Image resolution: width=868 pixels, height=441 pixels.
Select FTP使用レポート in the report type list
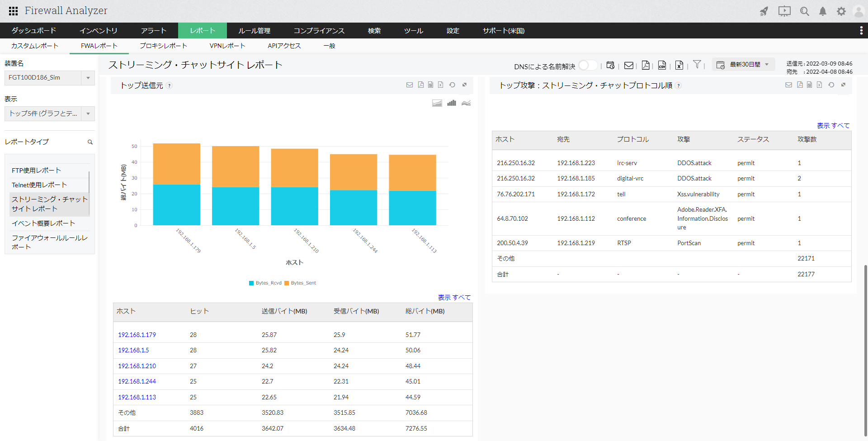(36, 171)
